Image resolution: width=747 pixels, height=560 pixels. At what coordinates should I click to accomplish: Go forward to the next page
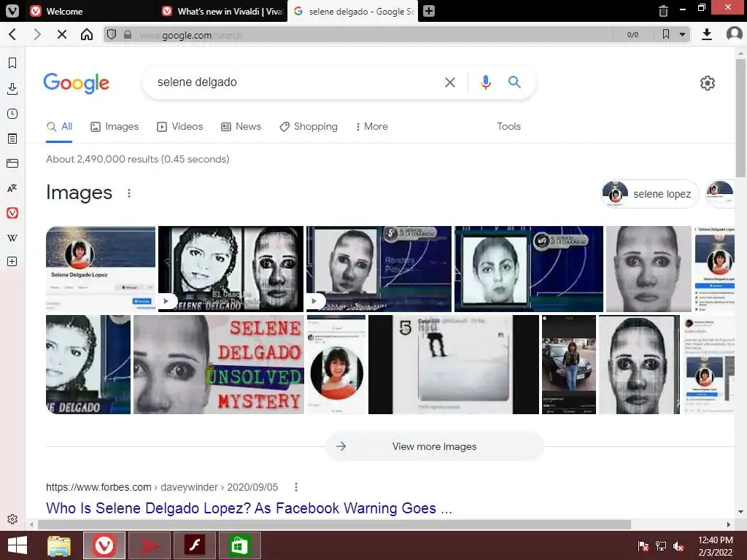pos(37,34)
